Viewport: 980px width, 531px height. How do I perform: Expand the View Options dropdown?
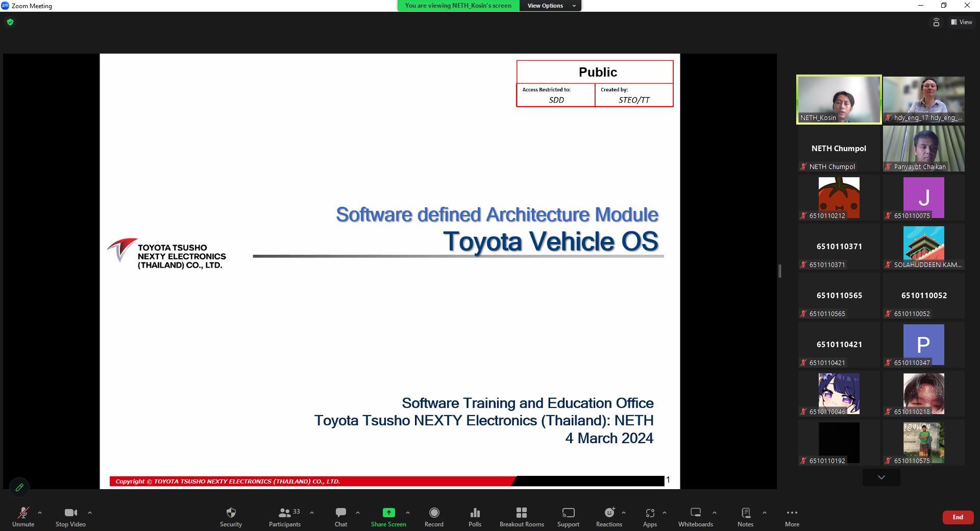(550, 6)
